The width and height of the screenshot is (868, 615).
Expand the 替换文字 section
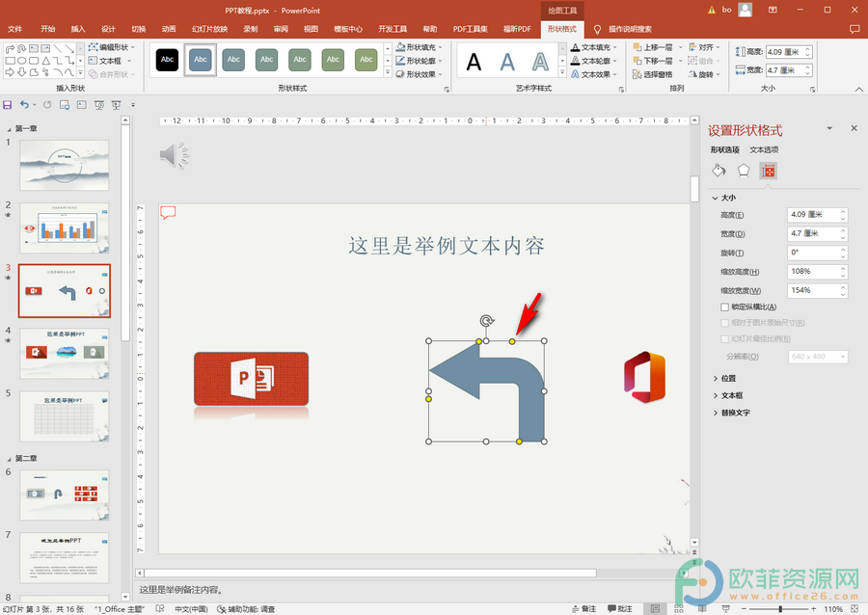731,413
